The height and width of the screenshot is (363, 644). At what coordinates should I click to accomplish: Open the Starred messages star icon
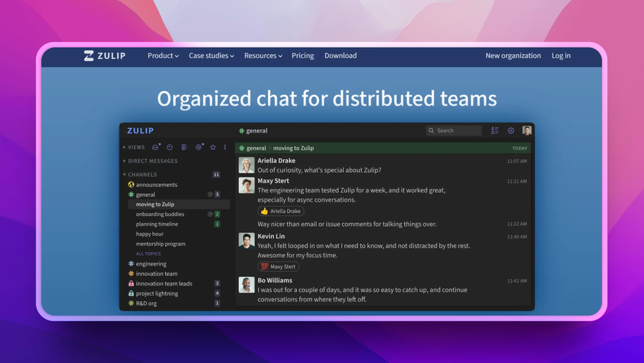click(x=213, y=147)
